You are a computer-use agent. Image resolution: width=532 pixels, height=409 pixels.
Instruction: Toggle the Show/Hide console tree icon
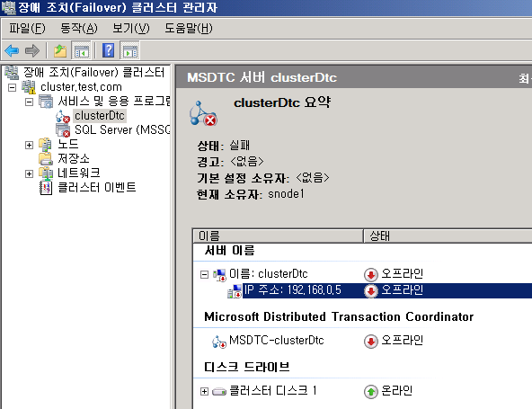[82, 51]
